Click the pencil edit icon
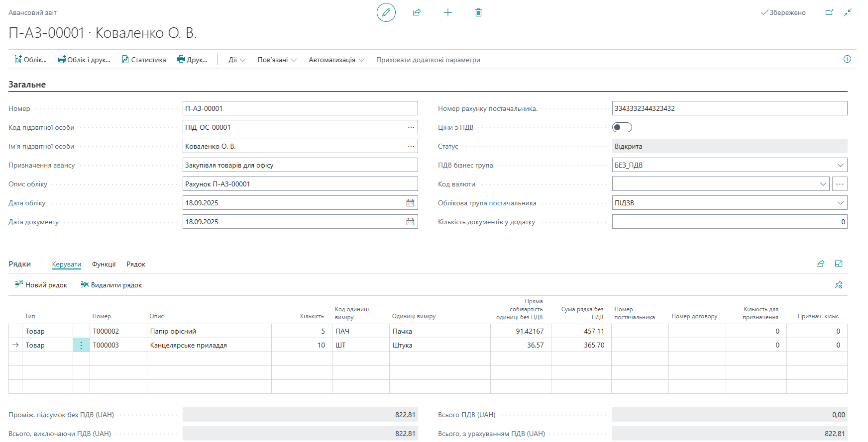The width and height of the screenshot is (868, 442). tap(386, 12)
